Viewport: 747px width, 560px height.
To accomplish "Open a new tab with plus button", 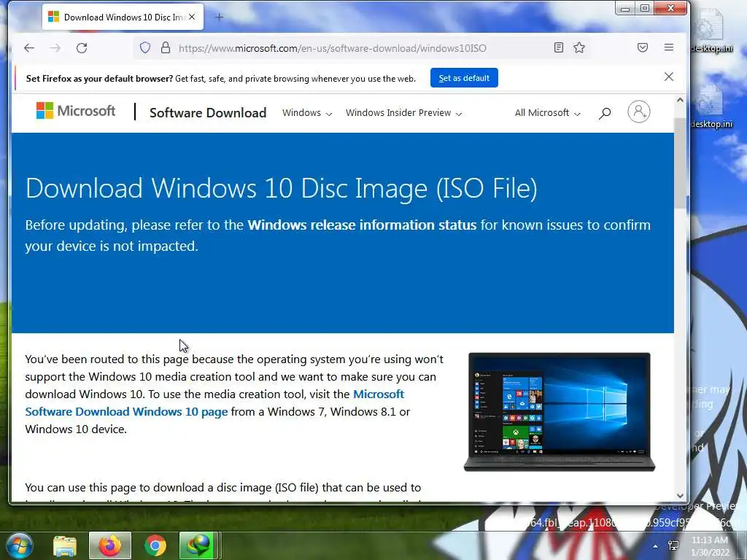I will click(x=219, y=17).
